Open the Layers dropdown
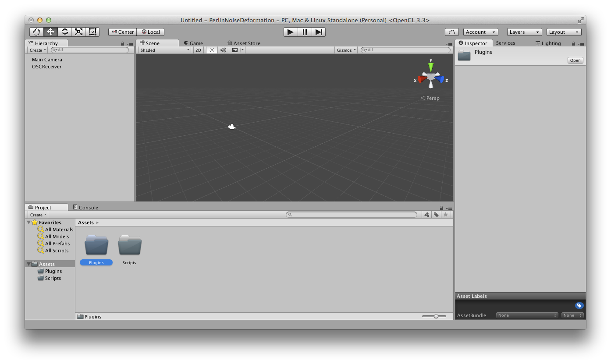The height and width of the screenshot is (364, 611). click(x=525, y=32)
